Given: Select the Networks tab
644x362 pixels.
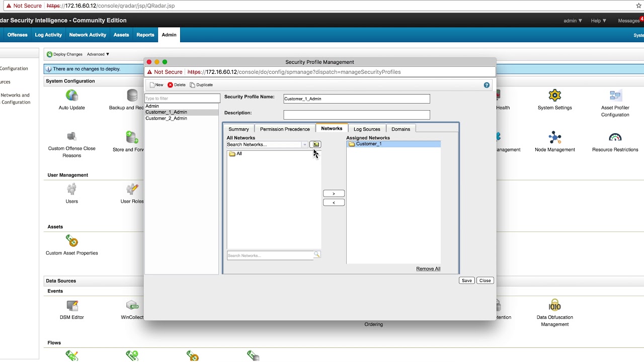Looking at the screenshot, I should pos(332,128).
